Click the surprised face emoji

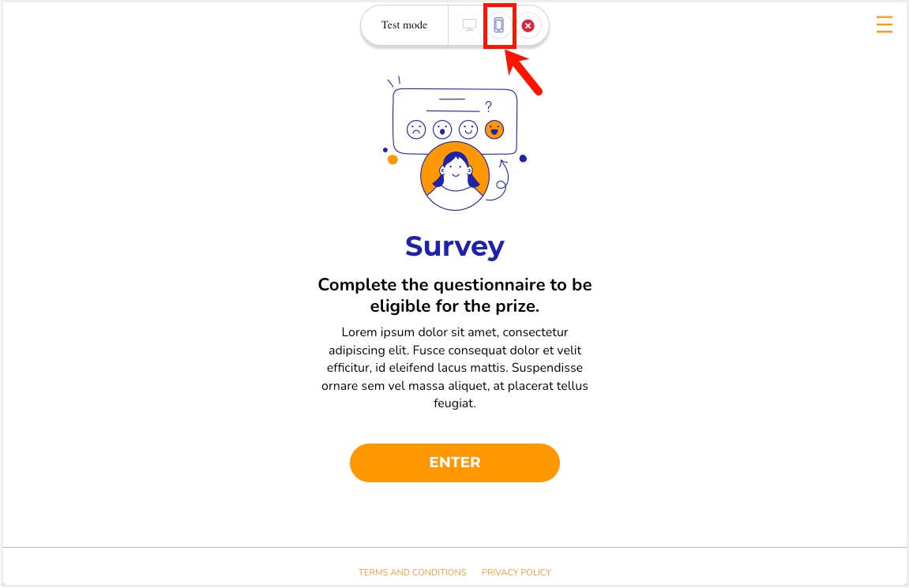click(442, 129)
